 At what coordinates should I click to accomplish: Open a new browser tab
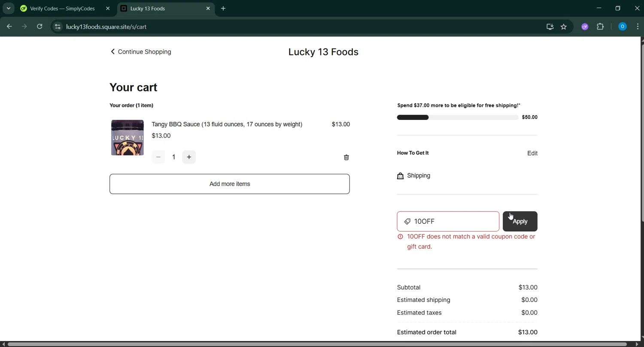tap(223, 9)
